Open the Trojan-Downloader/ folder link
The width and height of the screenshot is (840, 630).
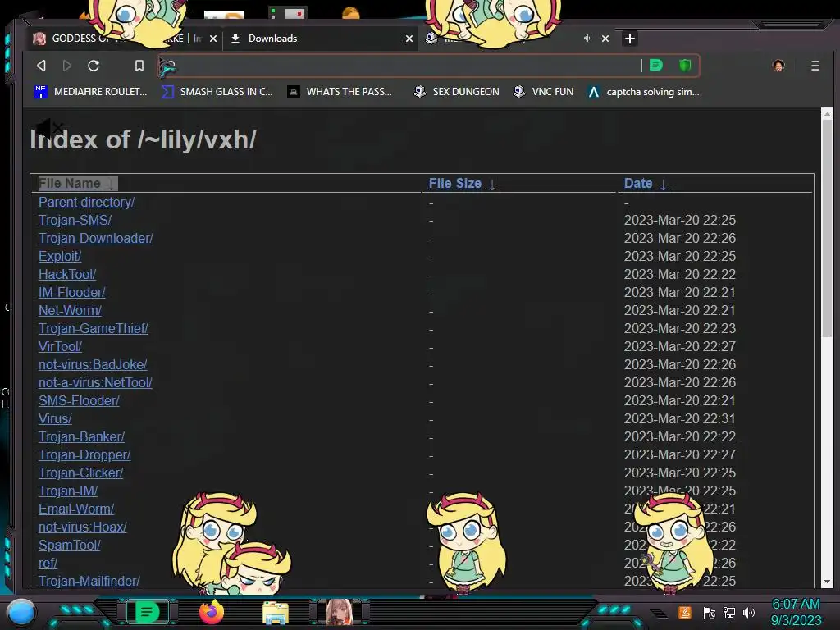[96, 238]
